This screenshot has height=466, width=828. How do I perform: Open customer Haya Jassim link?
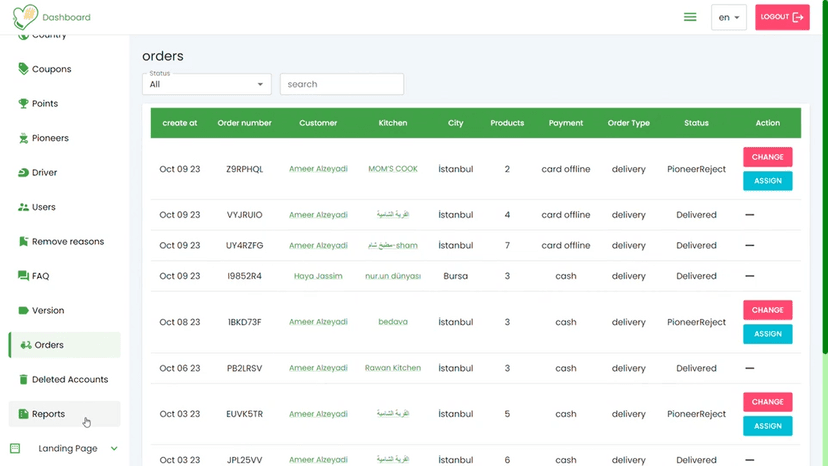318,276
